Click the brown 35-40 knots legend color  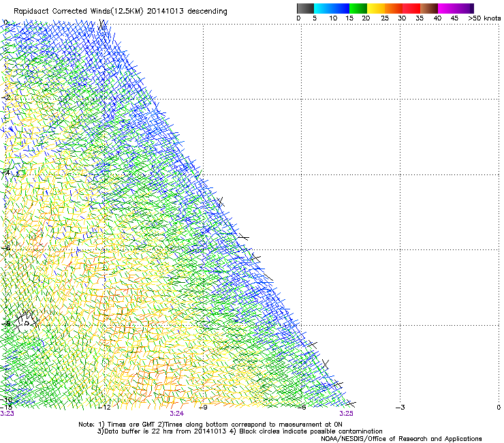(429, 8)
